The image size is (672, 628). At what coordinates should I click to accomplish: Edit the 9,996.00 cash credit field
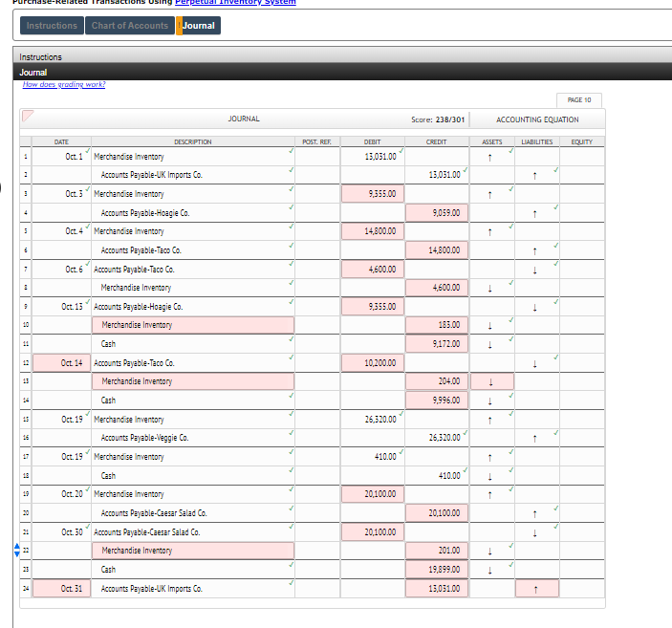coord(437,400)
